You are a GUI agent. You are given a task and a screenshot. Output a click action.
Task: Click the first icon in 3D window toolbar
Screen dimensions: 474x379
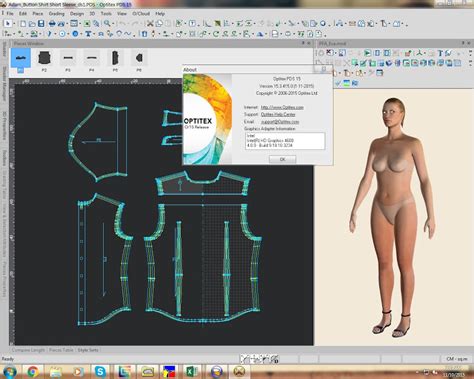click(x=321, y=53)
